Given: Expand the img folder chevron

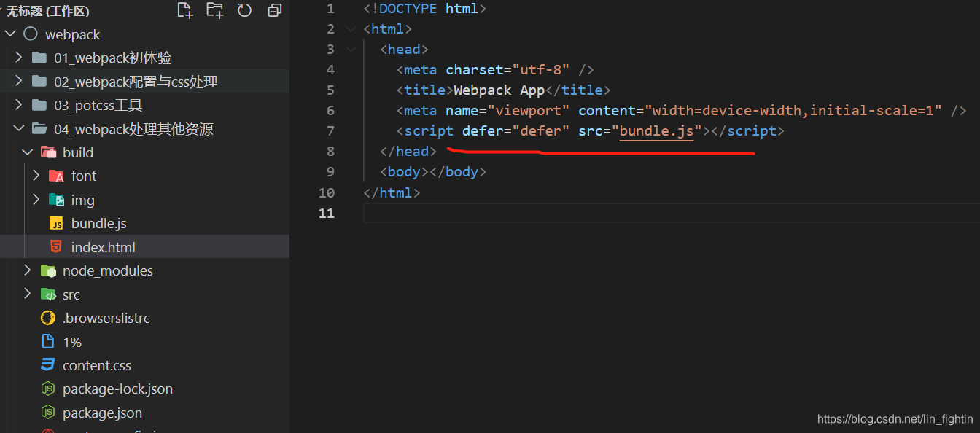Looking at the screenshot, I should (36, 200).
